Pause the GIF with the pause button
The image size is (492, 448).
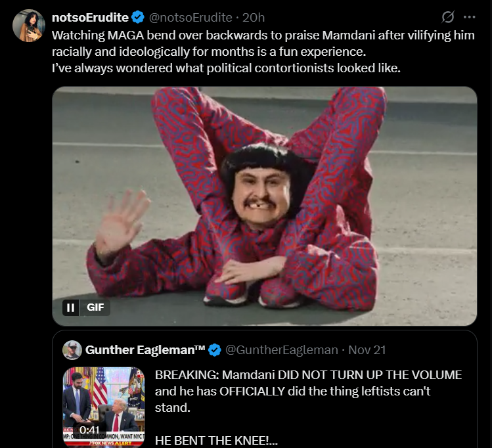[70, 307]
